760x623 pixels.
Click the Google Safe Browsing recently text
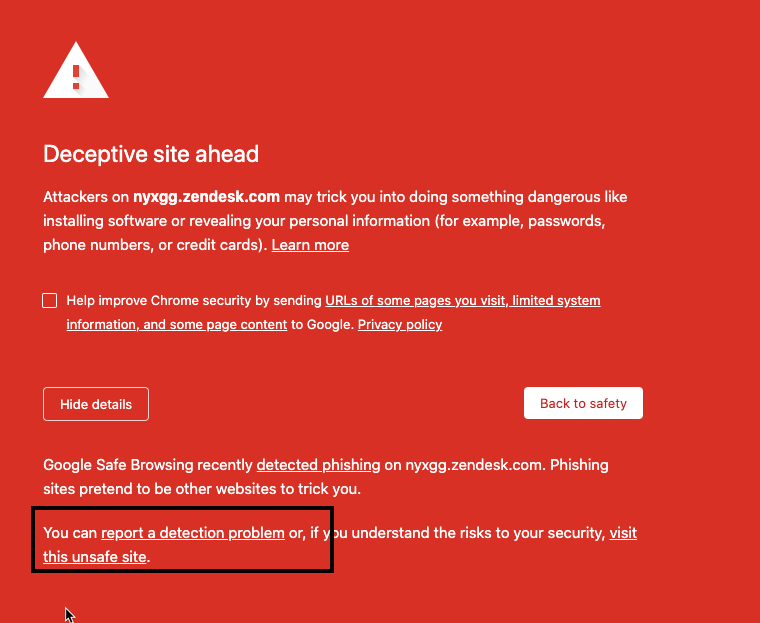pyautogui.click(x=148, y=465)
